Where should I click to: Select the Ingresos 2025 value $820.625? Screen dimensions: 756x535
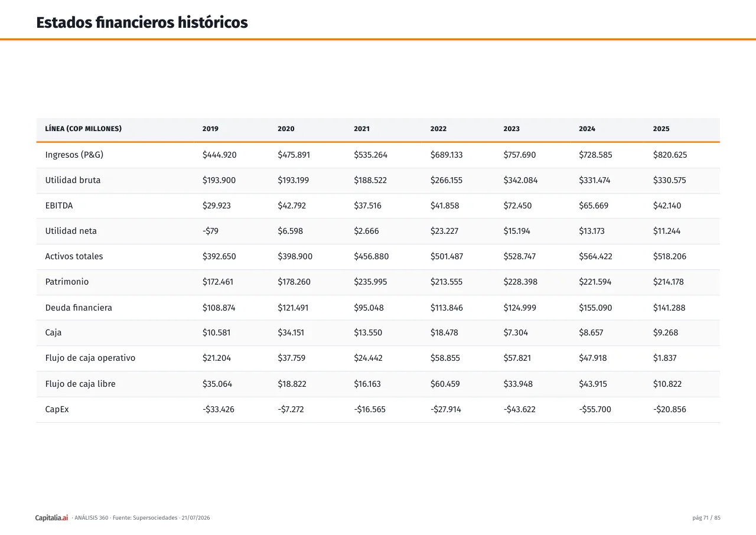click(x=670, y=155)
